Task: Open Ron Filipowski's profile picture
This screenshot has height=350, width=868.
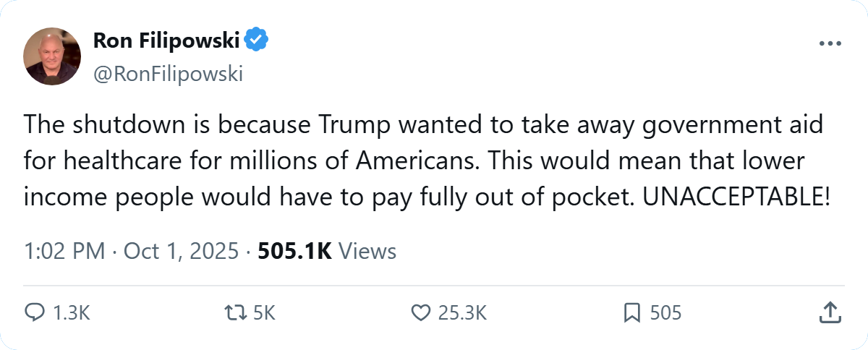Action: 51,56
